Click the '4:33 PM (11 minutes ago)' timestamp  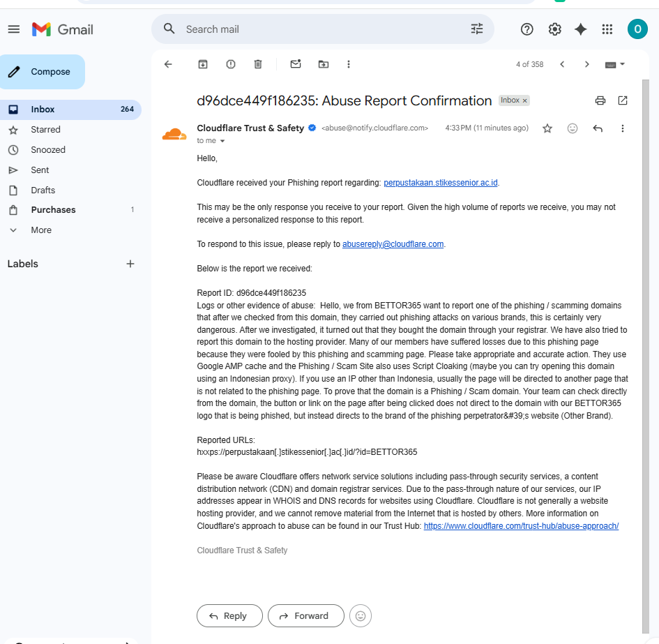(487, 128)
